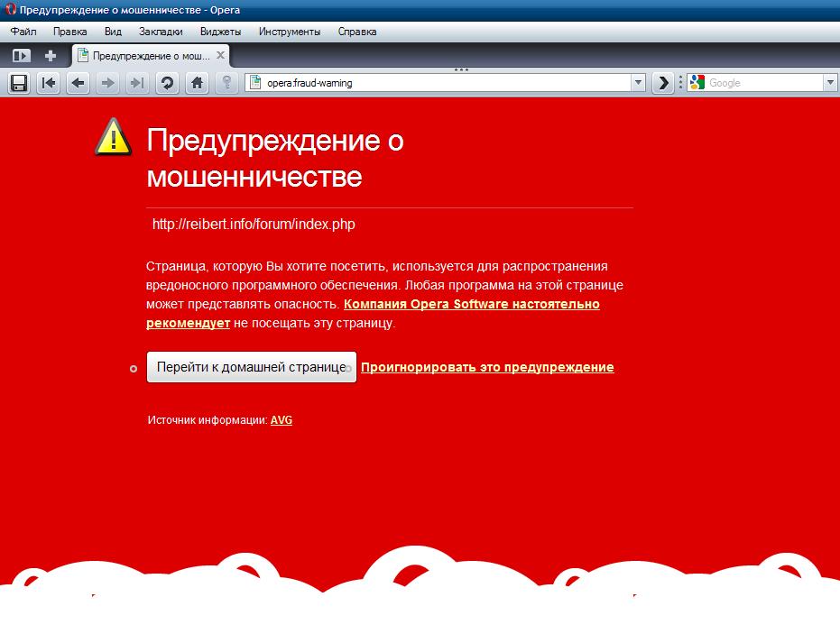Click the rewind navigation icon
This screenshot has height=643, width=840.
pos(49,83)
